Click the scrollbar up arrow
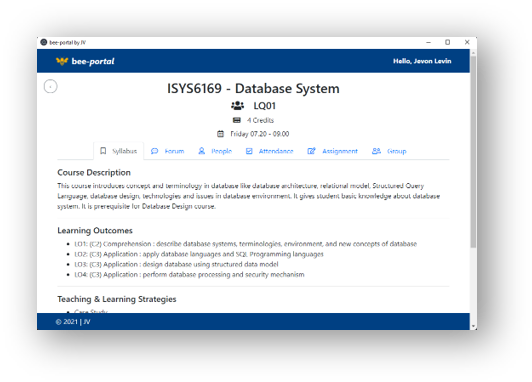This screenshot has width=532, height=382. click(x=473, y=53)
